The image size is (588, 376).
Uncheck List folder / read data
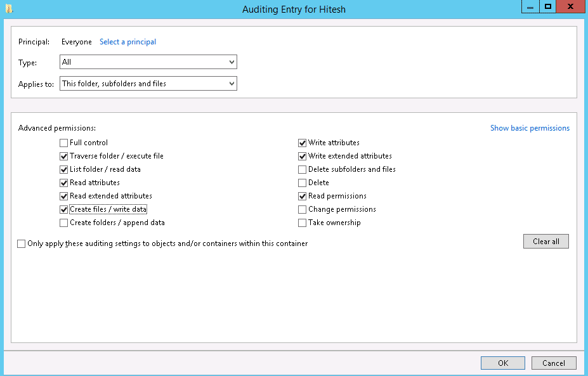pyautogui.click(x=64, y=169)
